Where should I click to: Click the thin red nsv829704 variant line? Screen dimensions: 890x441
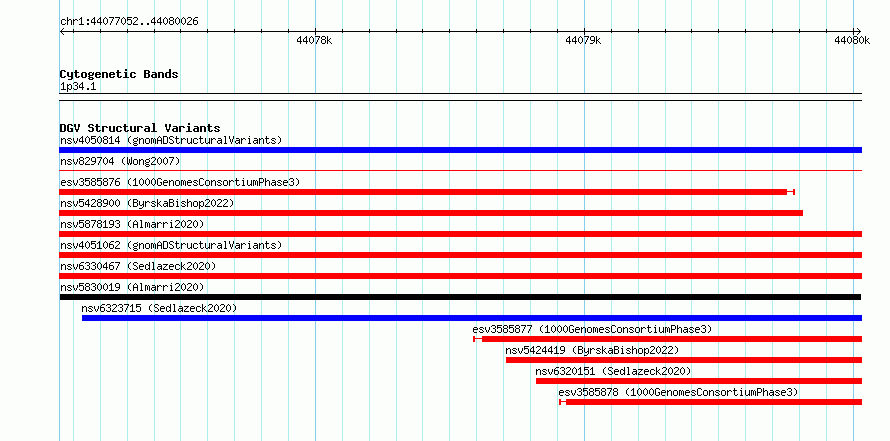(x=460, y=170)
